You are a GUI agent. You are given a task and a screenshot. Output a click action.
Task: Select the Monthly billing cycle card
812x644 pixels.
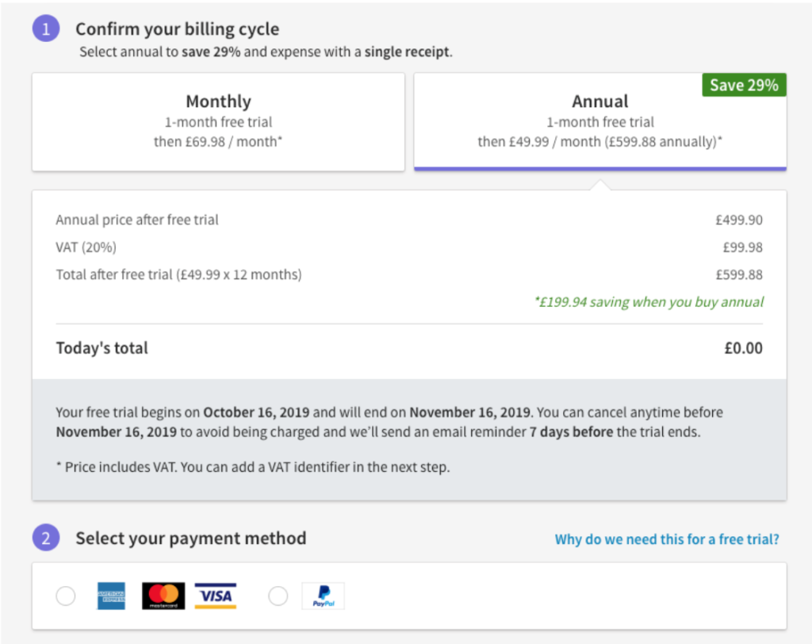coord(218,122)
